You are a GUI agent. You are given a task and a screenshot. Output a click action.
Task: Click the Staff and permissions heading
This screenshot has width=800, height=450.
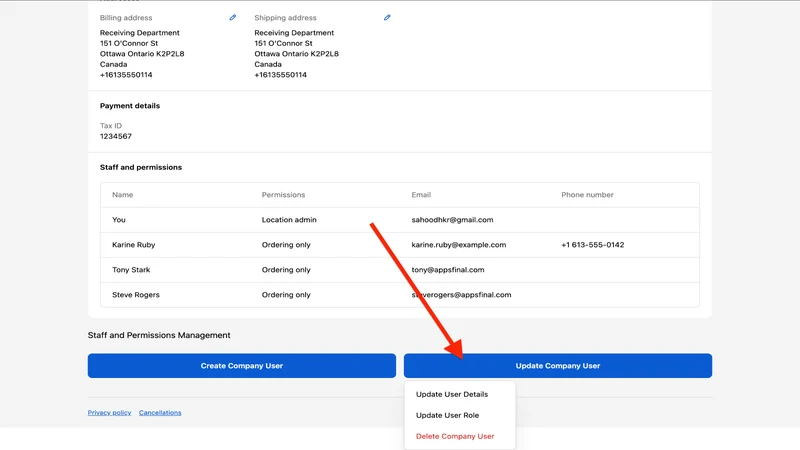[x=141, y=167]
